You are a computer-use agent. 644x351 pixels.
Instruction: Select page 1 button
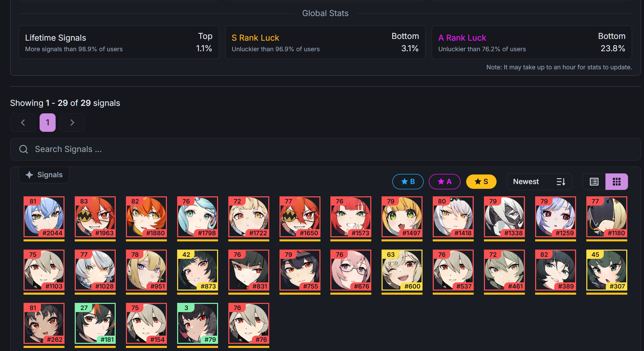47,123
